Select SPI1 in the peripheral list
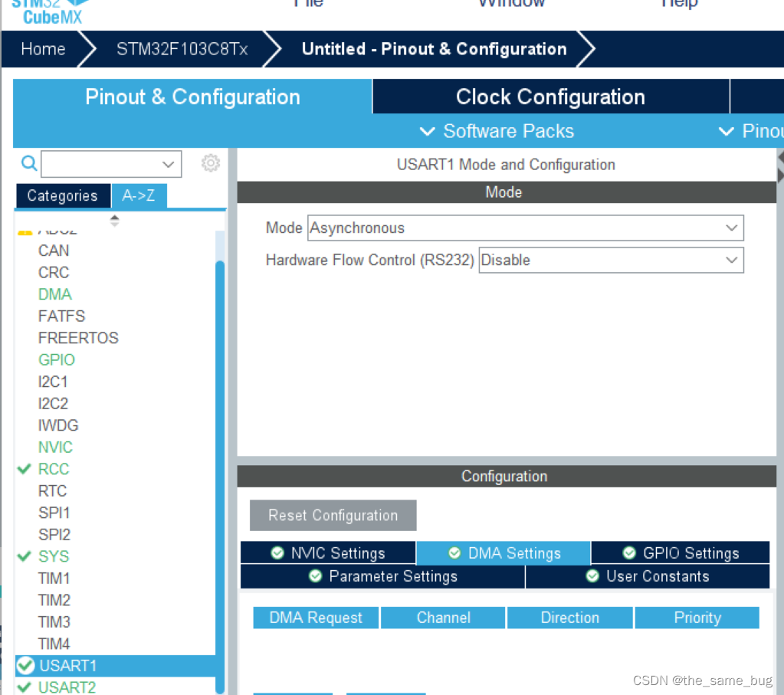 (x=54, y=513)
